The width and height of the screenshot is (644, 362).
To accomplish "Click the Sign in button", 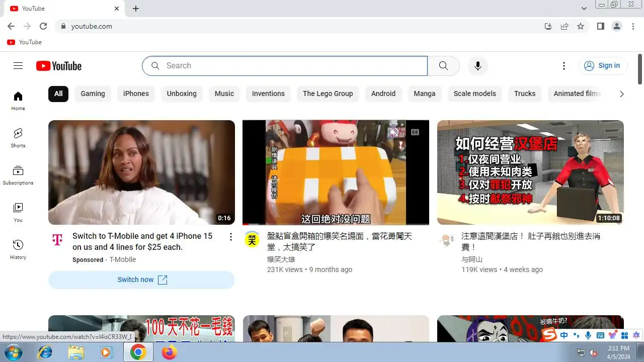I will point(602,66).
